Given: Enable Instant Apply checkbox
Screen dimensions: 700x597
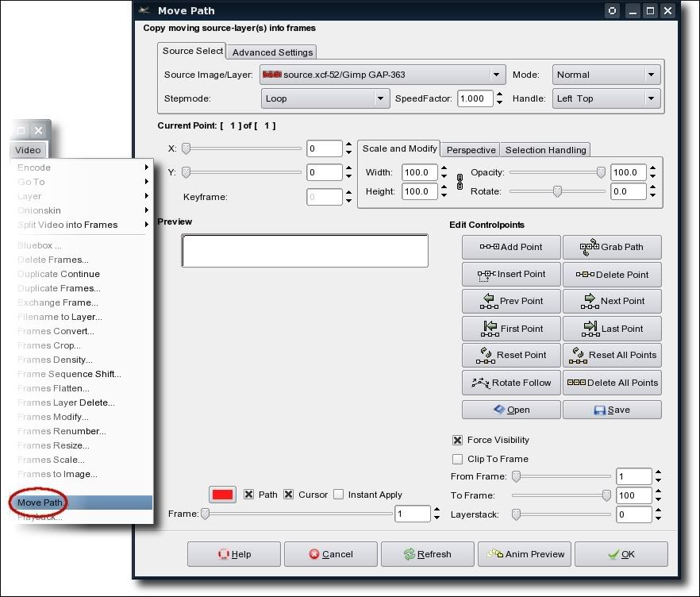Looking at the screenshot, I should pyautogui.click(x=339, y=495).
